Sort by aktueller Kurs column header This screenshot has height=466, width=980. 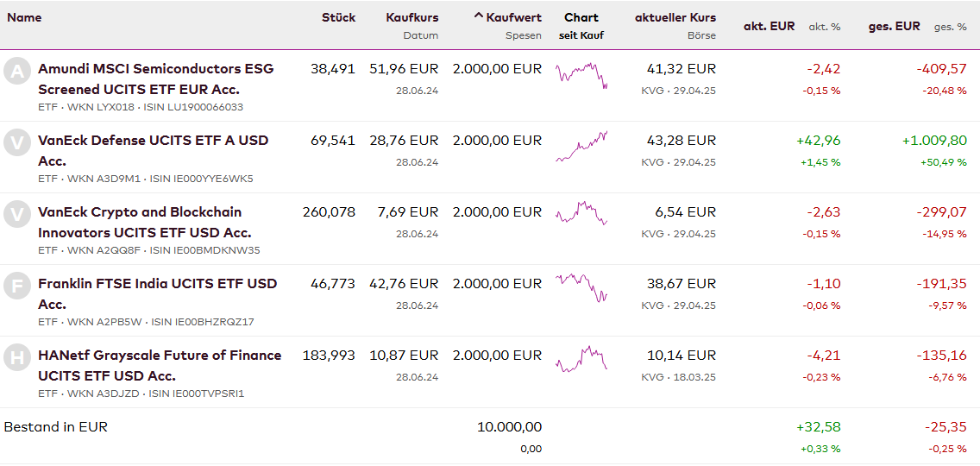click(675, 17)
